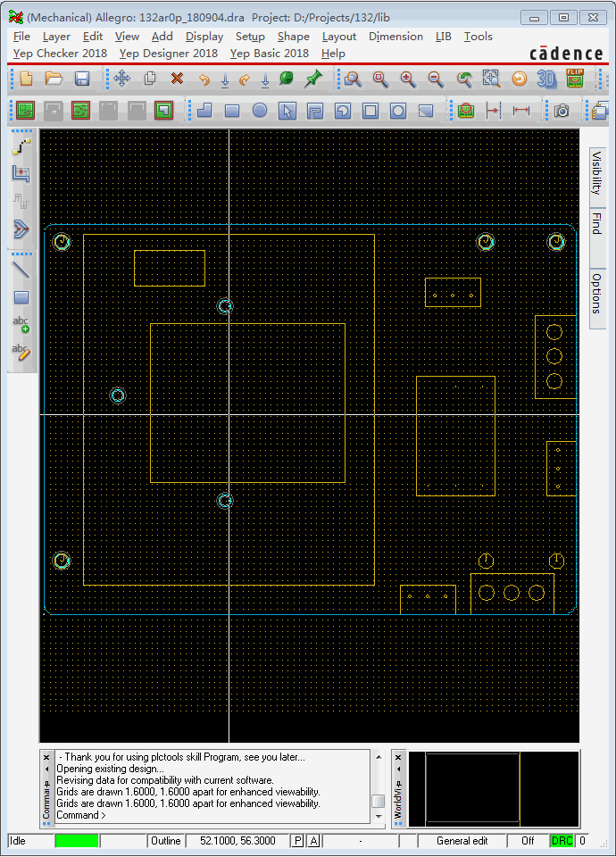Open the 3D viewer icon

[x=546, y=79]
